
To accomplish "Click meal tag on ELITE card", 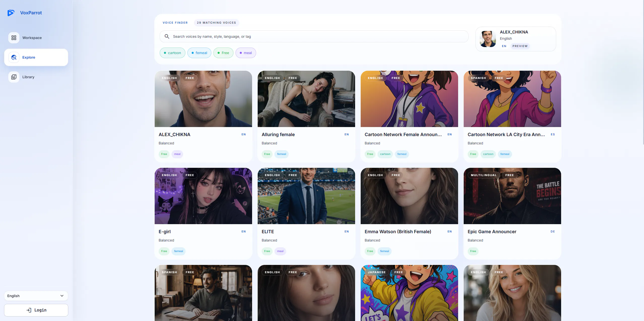I will click(280, 251).
